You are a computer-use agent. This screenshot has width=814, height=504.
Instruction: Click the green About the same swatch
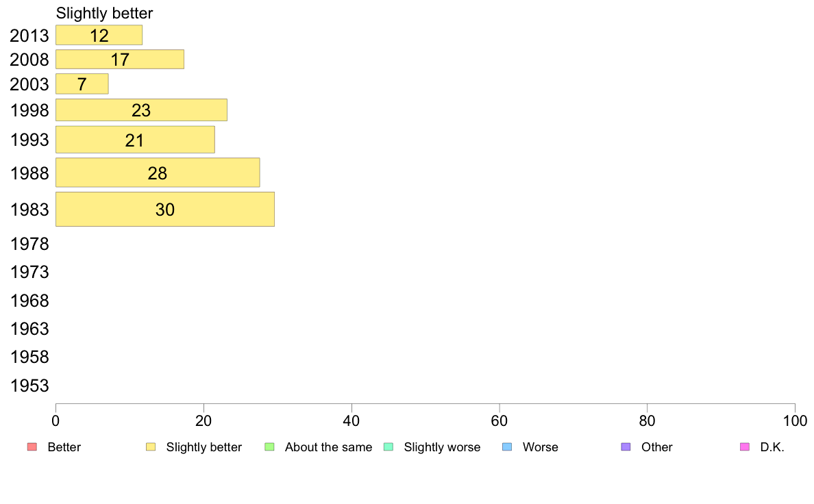[x=269, y=447]
